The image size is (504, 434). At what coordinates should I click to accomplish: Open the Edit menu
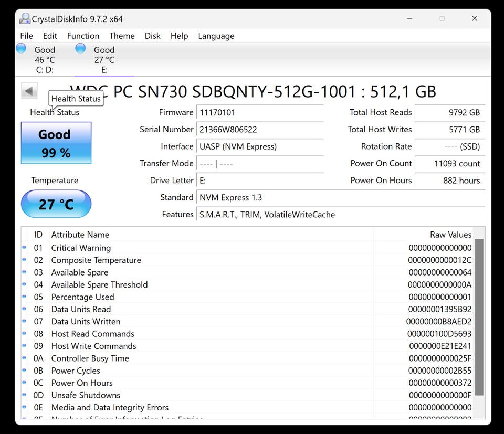50,36
